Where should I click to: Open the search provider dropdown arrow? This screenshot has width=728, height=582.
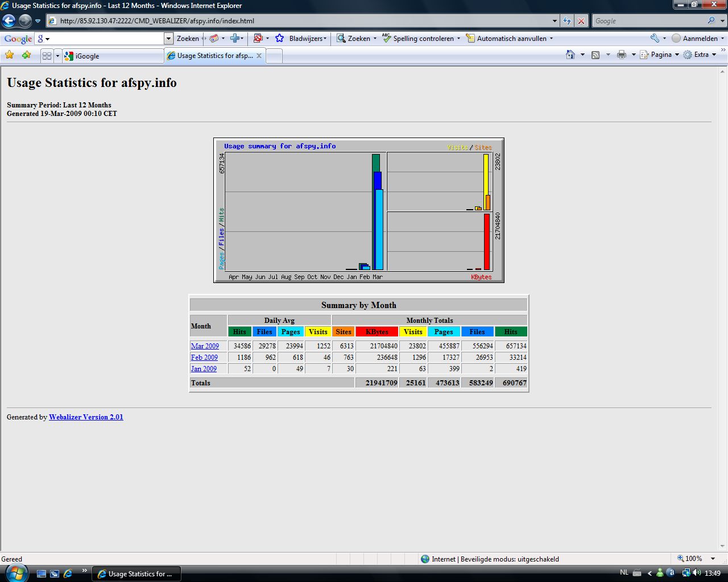pyautogui.click(x=722, y=21)
